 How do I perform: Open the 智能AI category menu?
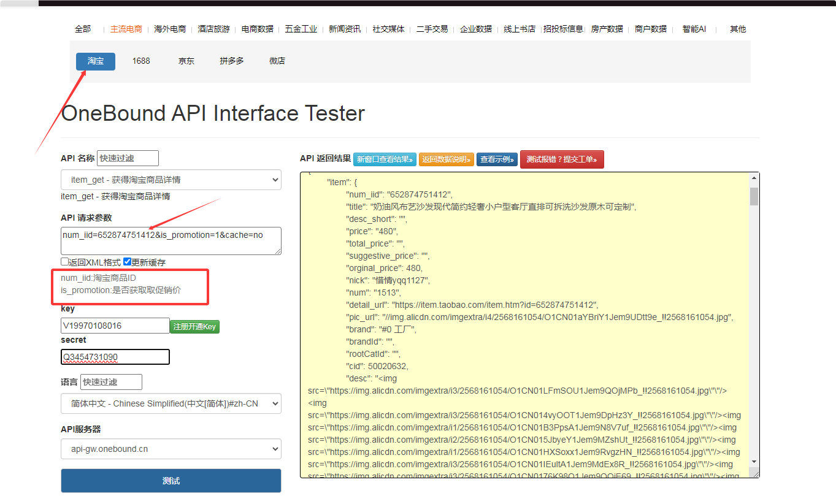point(694,29)
